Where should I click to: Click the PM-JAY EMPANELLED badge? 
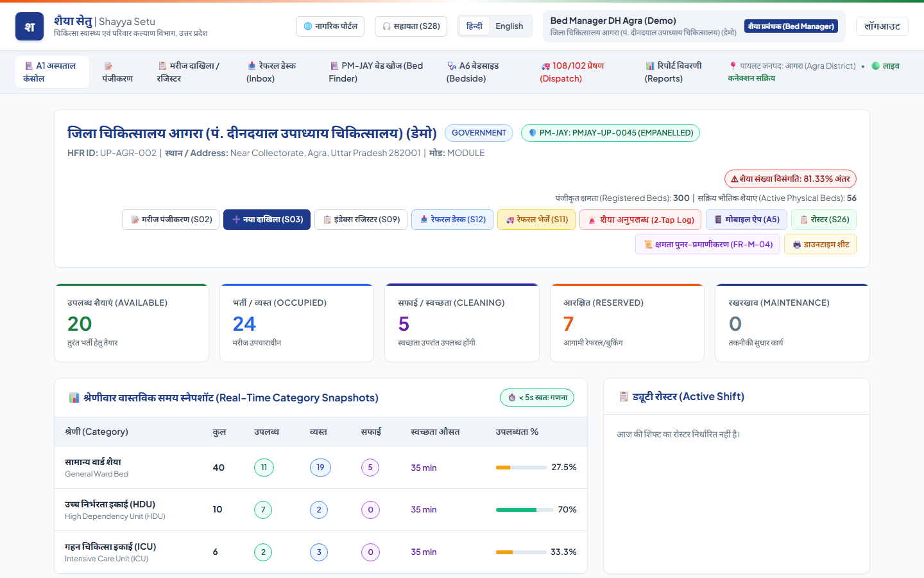610,133
